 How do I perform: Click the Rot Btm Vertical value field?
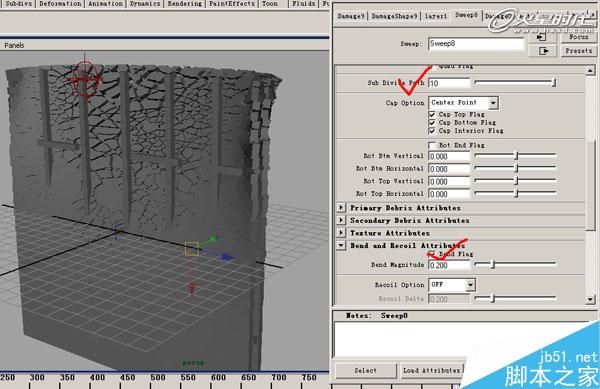click(x=449, y=156)
